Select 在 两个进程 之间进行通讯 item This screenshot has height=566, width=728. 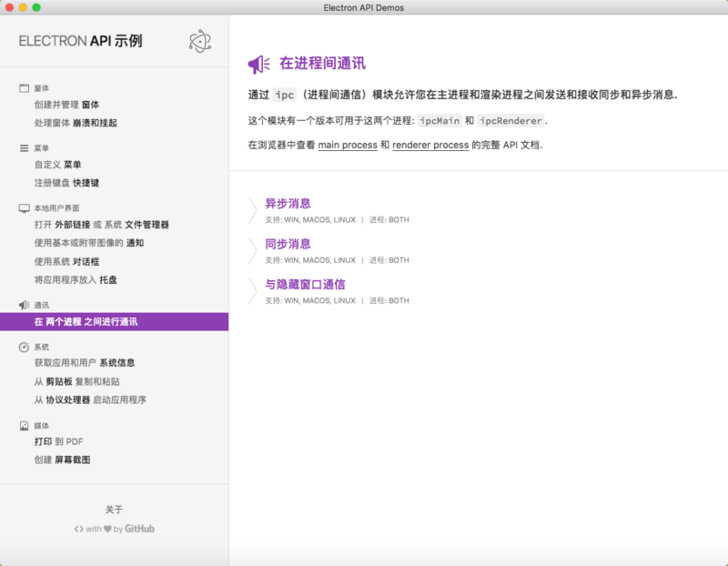(x=115, y=322)
